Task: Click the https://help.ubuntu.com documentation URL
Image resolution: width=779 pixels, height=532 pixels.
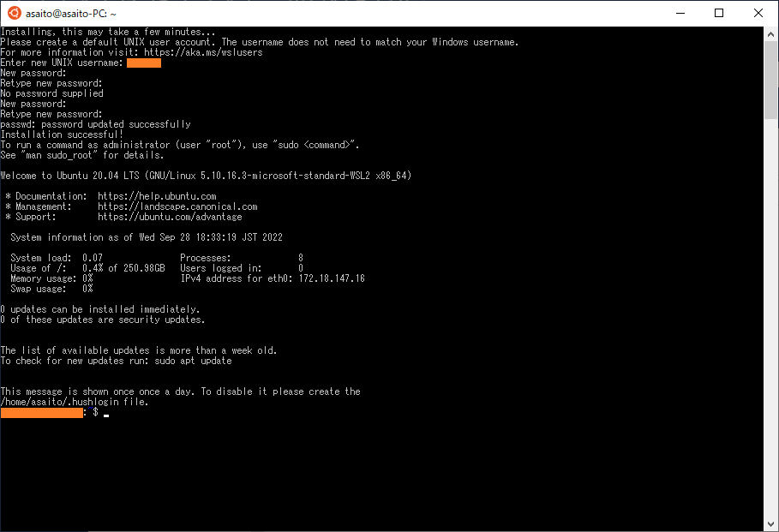Action: [157, 196]
